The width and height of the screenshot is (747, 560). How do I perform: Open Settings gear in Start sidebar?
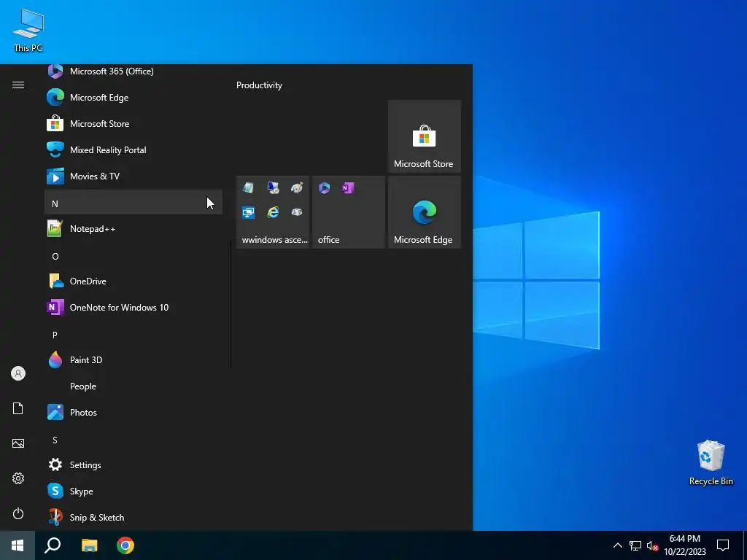coord(18,478)
